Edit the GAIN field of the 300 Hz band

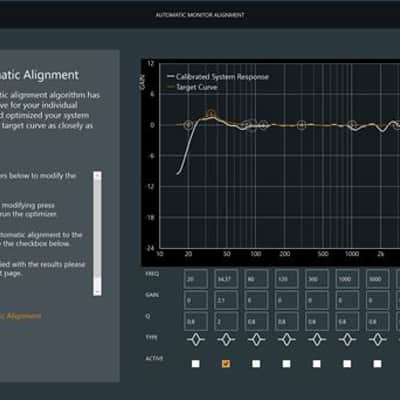point(317,300)
